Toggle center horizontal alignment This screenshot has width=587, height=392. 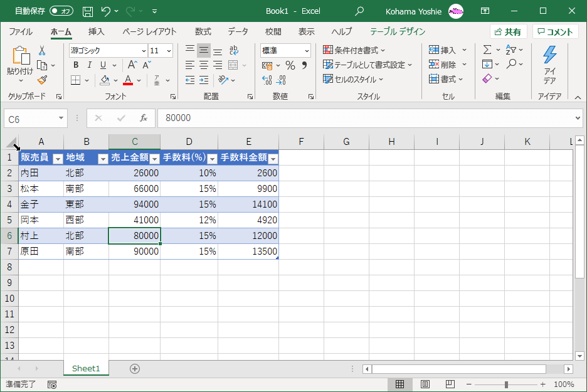pos(204,65)
